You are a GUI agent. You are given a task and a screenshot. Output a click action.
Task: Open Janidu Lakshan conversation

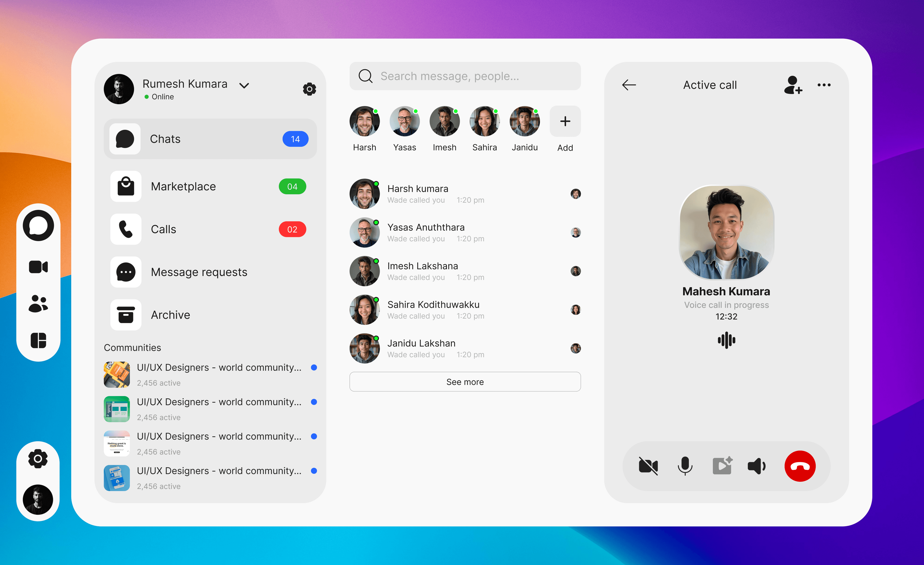coord(465,348)
